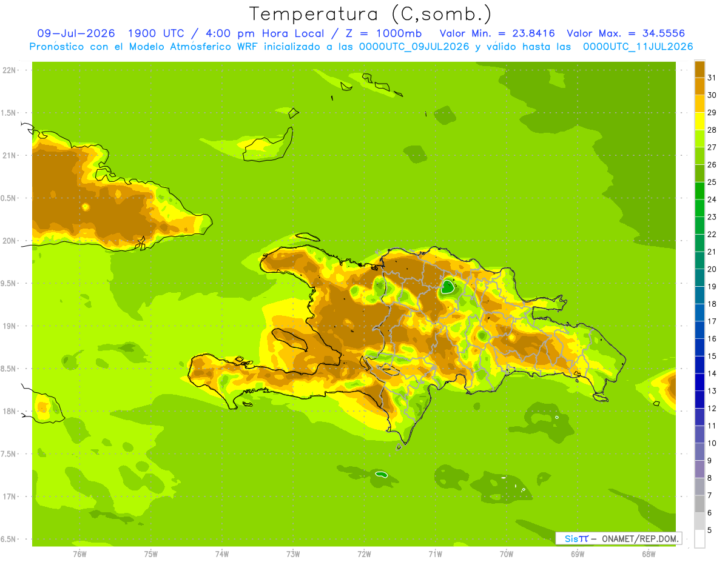Click the "70W" longitude label
The image size is (728, 562).
pos(507,554)
